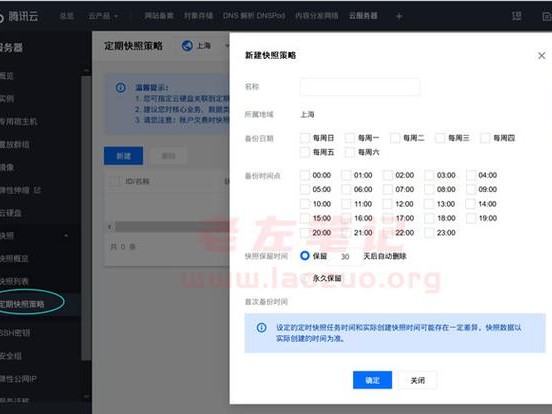Open the 总览 top menu item
This screenshot has height=414, width=552.
pyautogui.click(x=67, y=16)
